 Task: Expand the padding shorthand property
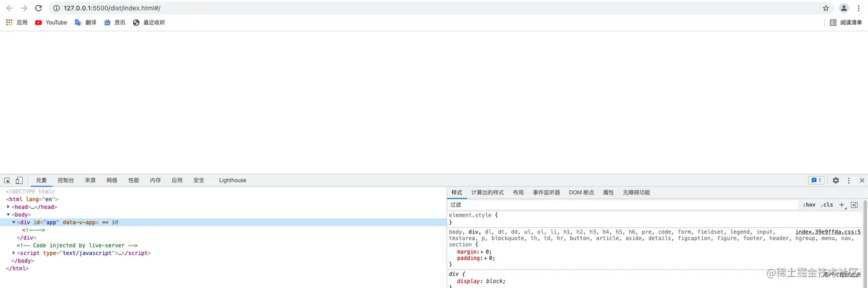(x=486, y=258)
